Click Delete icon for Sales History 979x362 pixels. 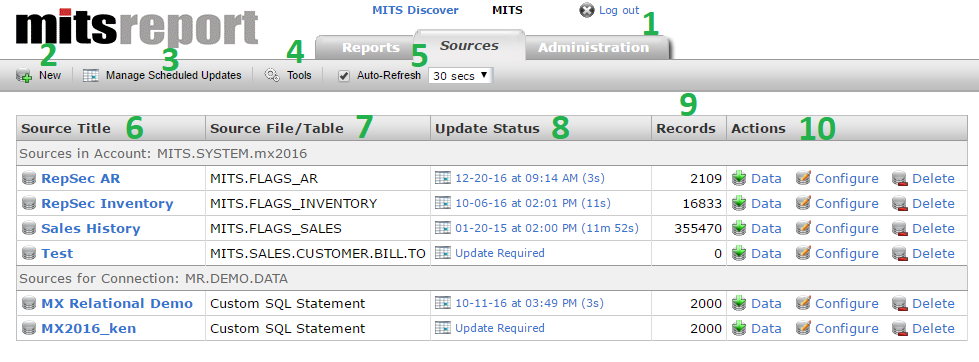coord(900,228)
